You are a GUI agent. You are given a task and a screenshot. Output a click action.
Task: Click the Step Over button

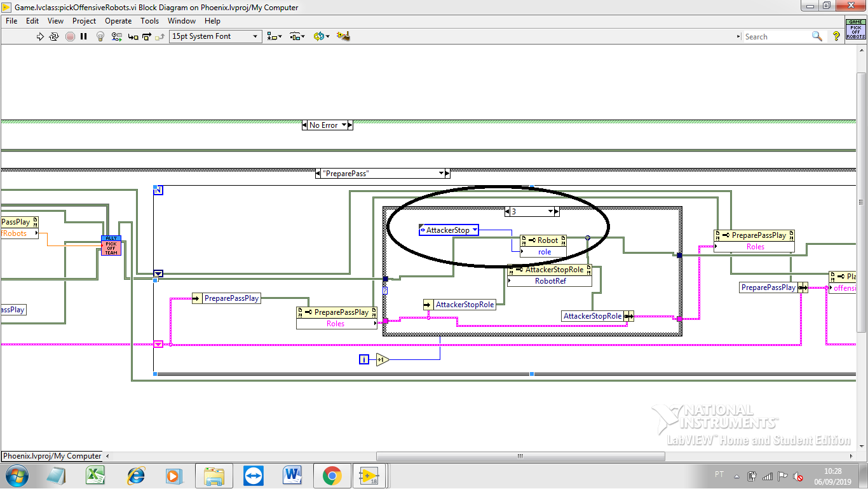point(147,36)
